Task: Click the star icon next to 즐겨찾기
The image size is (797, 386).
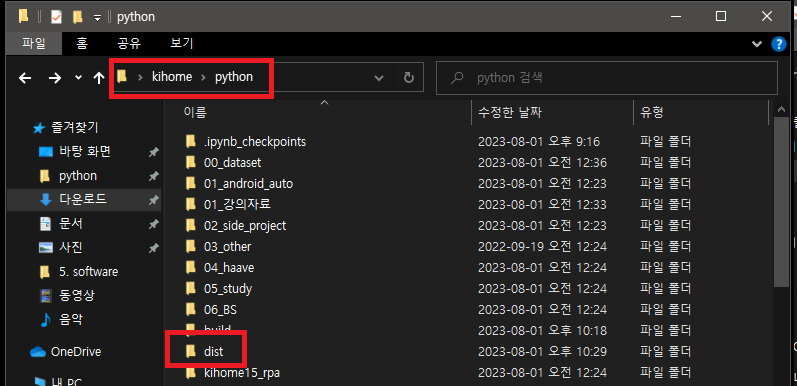Action: coord(39,128)
